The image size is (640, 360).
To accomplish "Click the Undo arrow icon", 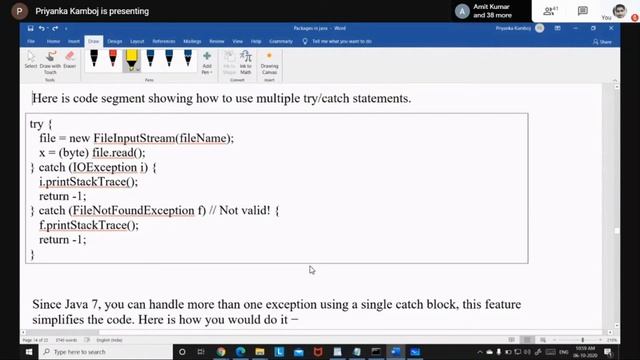I will click(x=41, y=28).
